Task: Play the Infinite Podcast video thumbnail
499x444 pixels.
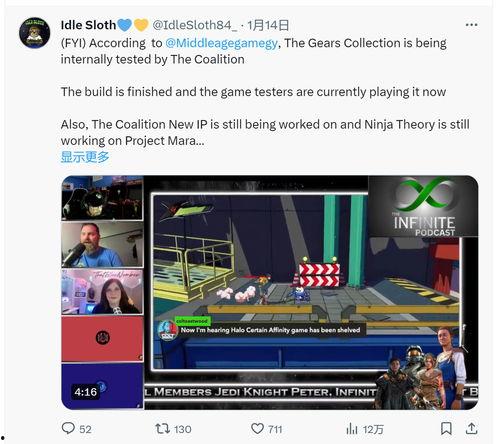Action: pyautogui.click(x=270, y=292)
